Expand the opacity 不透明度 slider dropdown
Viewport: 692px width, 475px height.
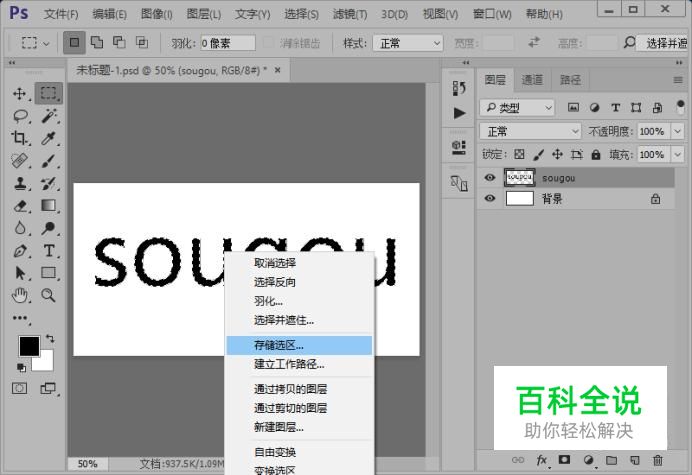tap(677, 132)
